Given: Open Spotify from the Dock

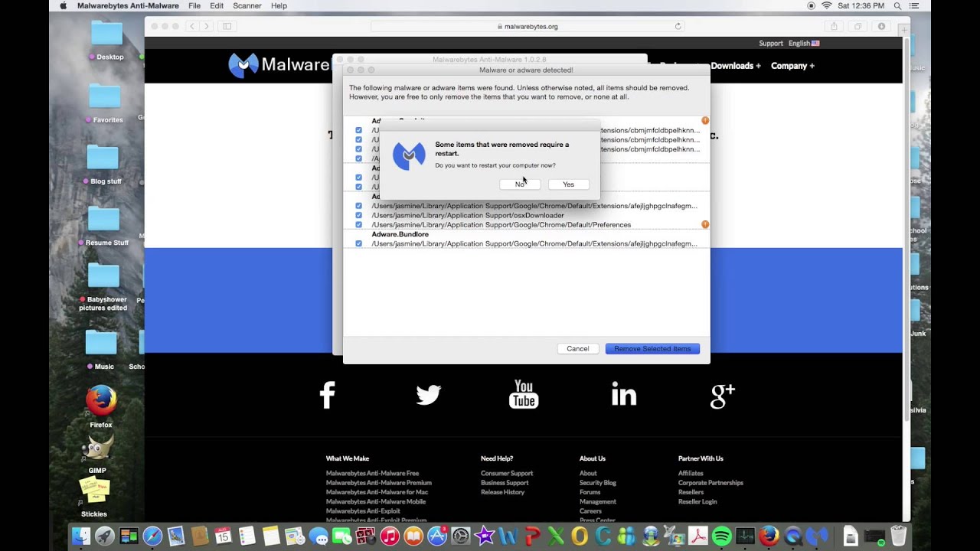Looking at the screenshot, I should [721, 536].
